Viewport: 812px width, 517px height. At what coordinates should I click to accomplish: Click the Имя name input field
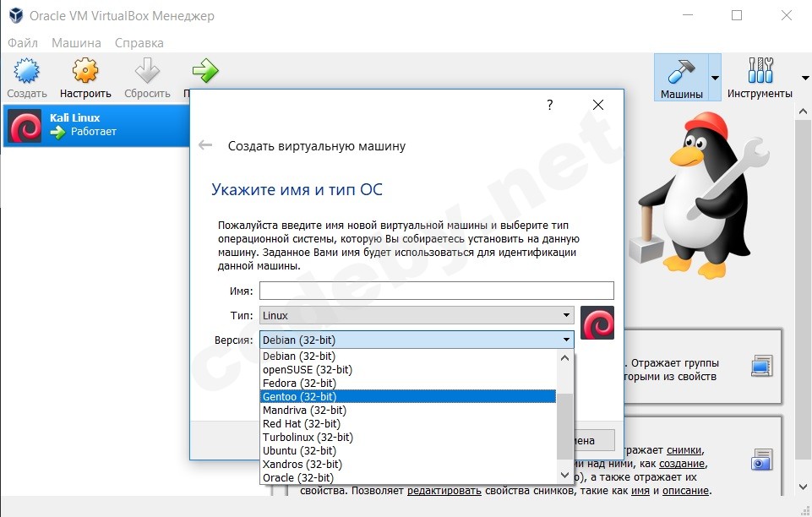pyautogui.click(x=437, y=291)
